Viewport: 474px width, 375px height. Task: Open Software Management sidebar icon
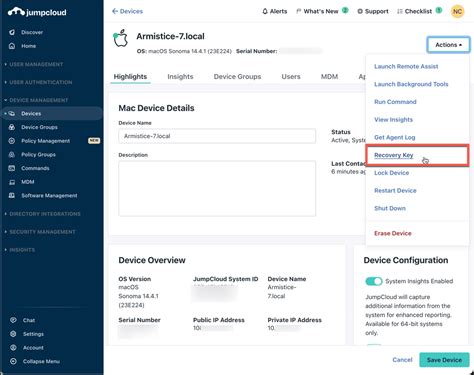tap(12, 195)
